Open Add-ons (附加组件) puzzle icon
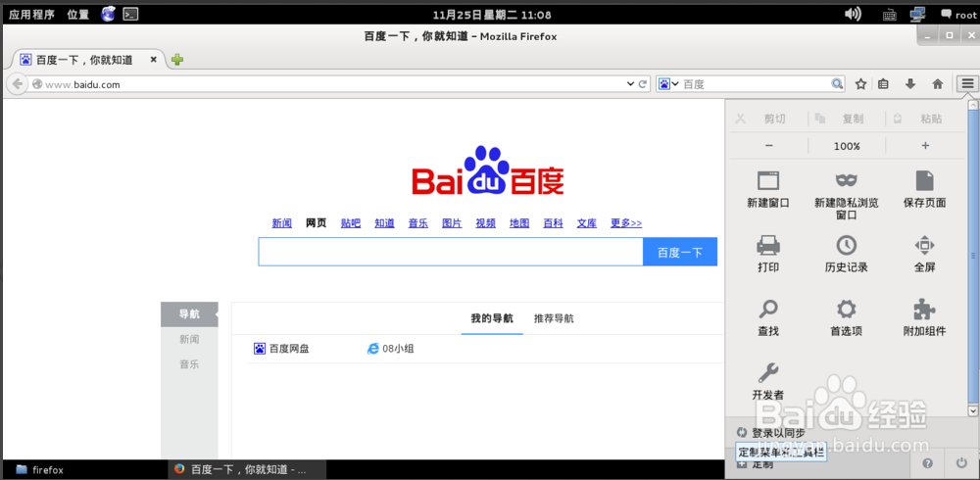The image size is (980, 480). coord(924,309)
